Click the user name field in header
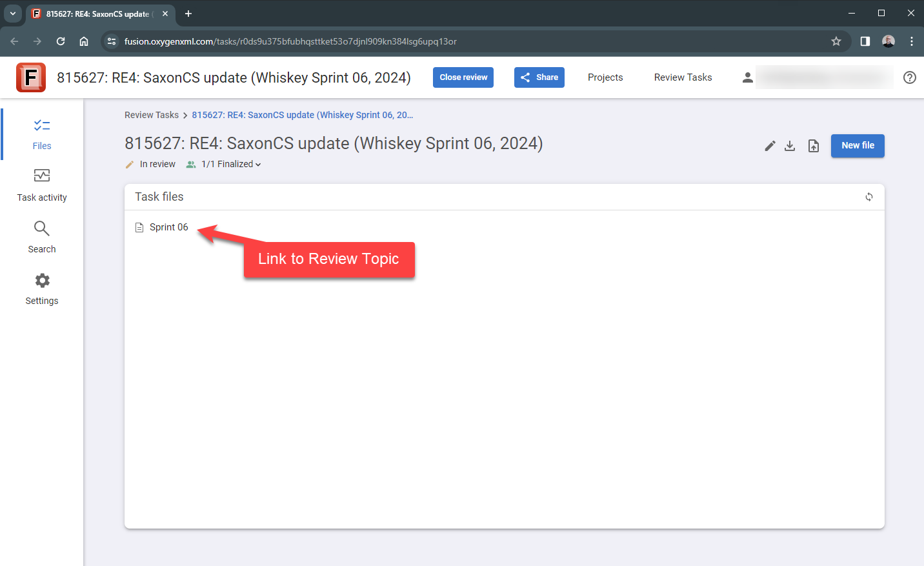The height and width of the screenshot is (566, 924). click(825, 77)
